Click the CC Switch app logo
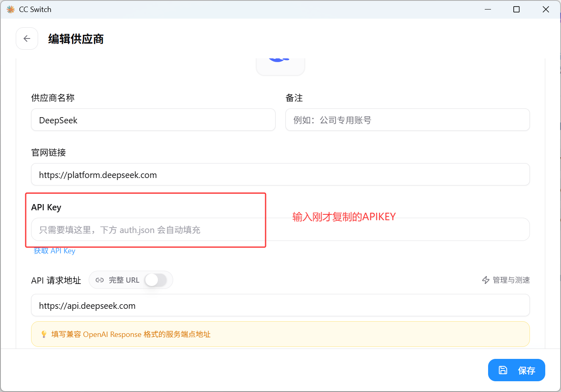This screenshot has width=561, height=392. click(x=11, y=9)
